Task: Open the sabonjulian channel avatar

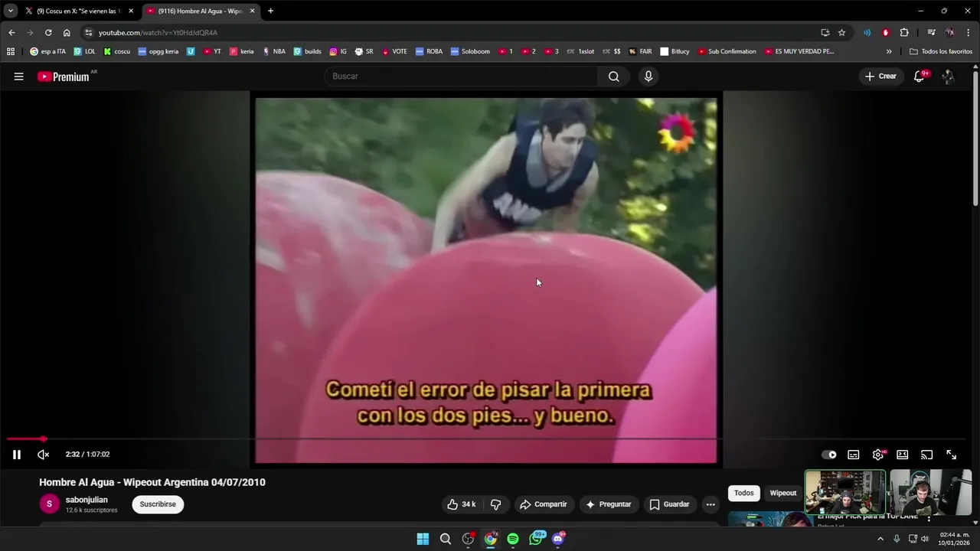Action: click(49, 504)
